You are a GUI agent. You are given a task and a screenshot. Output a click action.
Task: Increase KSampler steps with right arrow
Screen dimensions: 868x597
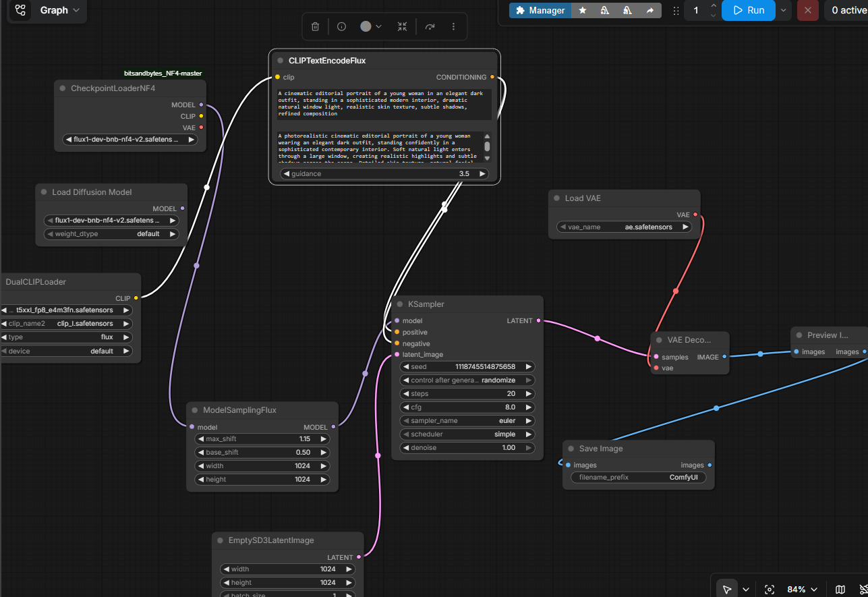point(529,394)
